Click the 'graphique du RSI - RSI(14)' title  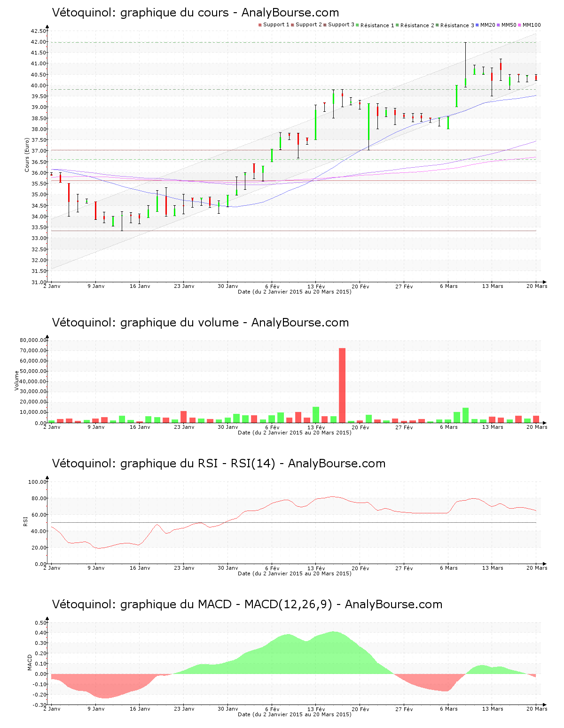(219, 464)
